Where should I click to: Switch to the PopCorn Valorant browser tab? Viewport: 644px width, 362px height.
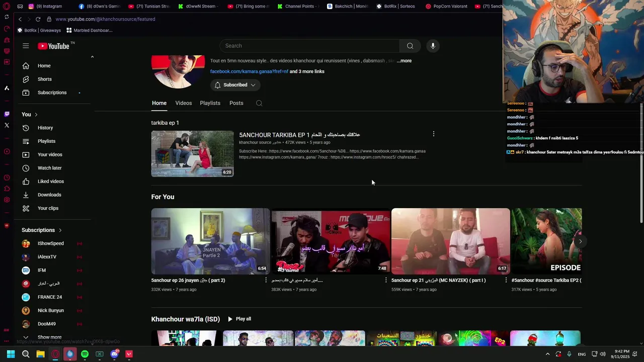point(447,7)
